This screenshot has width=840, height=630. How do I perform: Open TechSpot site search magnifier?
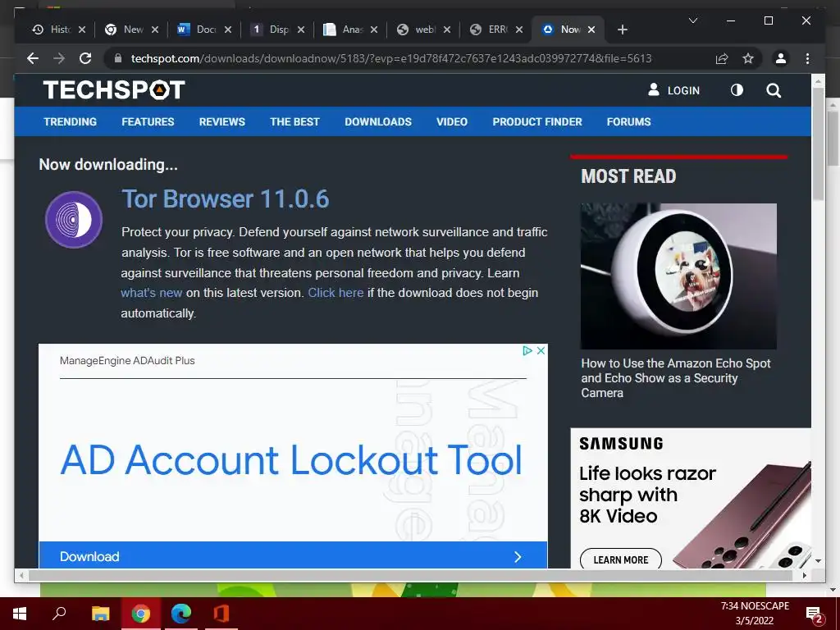pos(774,90)
